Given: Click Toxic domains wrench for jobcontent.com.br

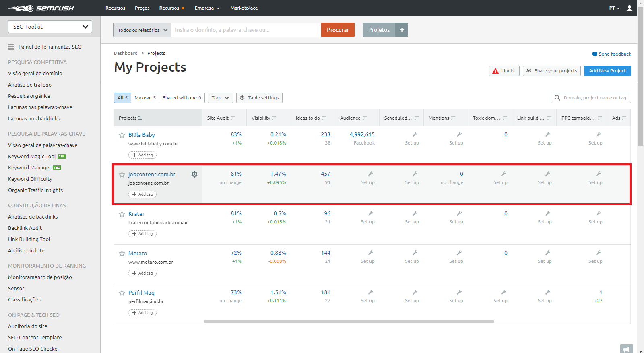Looking at the screenshot, I should pyautogui.click(x=504, y=174).
